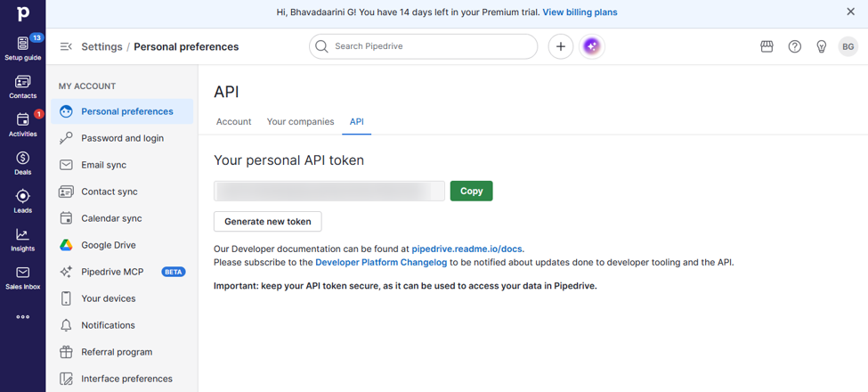Image resolution: width=868 pixels, height=392 pixels.
Task: Open the help question mark menu
Action: point(794,46)
